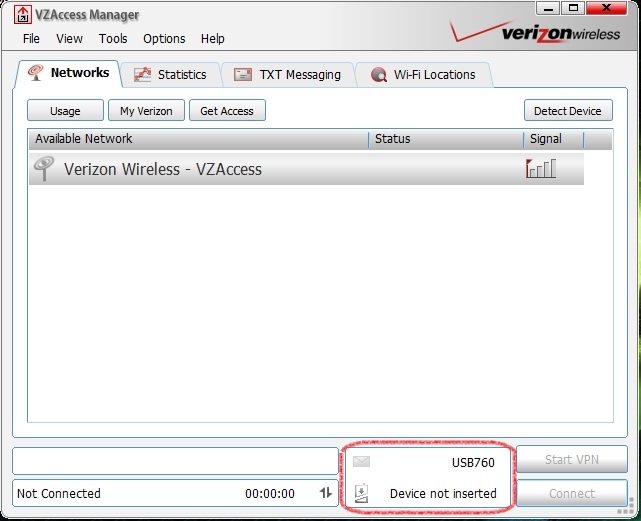
Task: Click the Device not inserted message
Action: [x=443, y=494]
